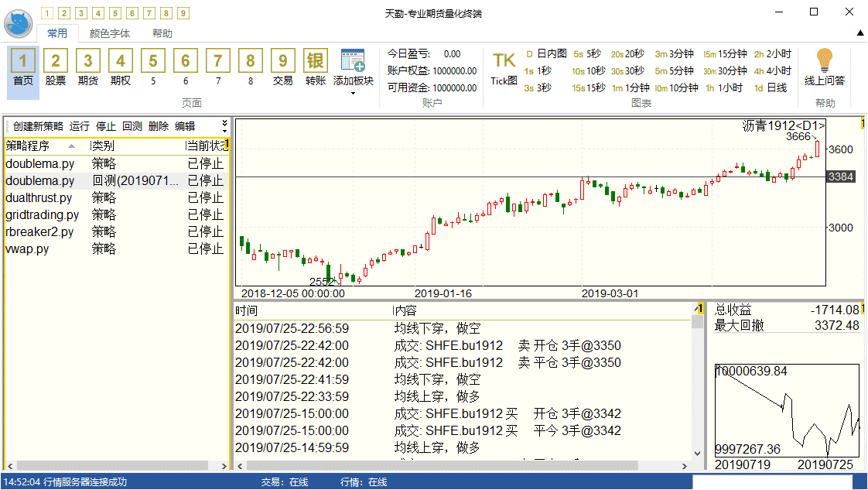The height and width of the screenshot is (490, 868).
Task: Select doublema.py 回测 row
Action: click(116, 180)
